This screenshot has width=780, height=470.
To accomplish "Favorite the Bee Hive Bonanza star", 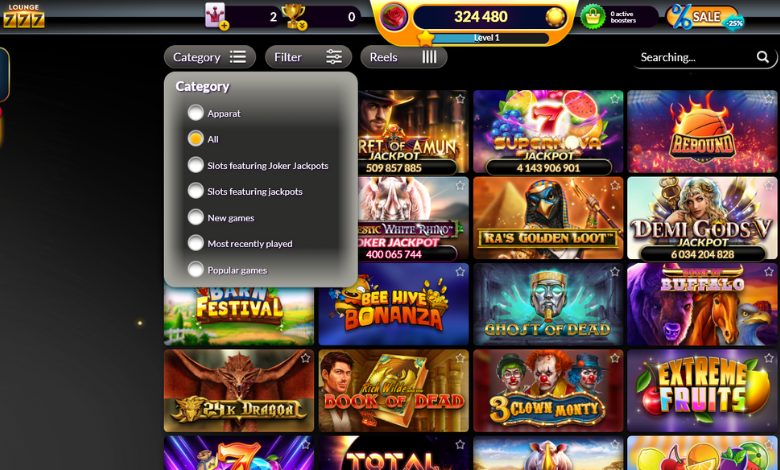I will (460, 272).
